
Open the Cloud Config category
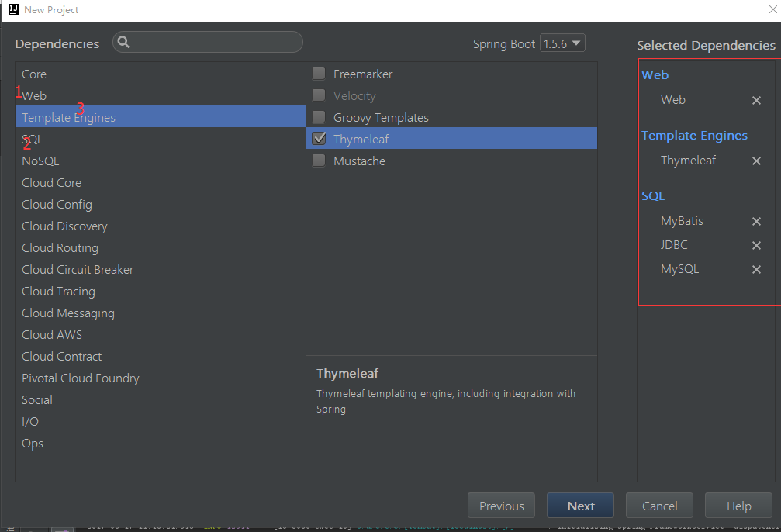(x=161, y=204)
